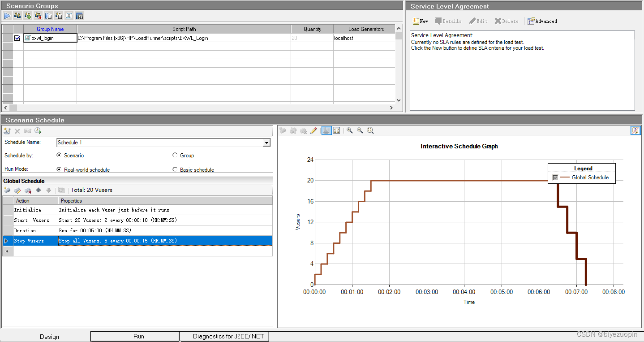Zoom in on the schedule graph
Image resolution: width=644 pixels, height=342 pixels.
350,130
